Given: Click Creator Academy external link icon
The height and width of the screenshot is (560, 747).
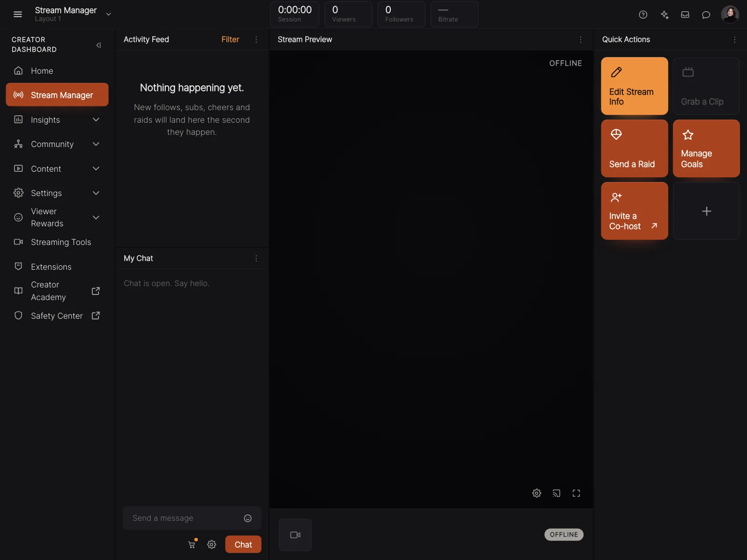Looking at the screenshot, I should (96, 291).
